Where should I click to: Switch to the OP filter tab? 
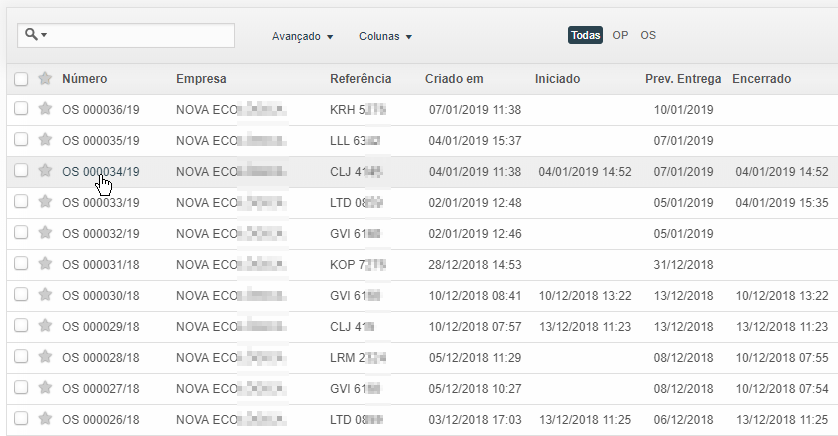coord(620,35)
